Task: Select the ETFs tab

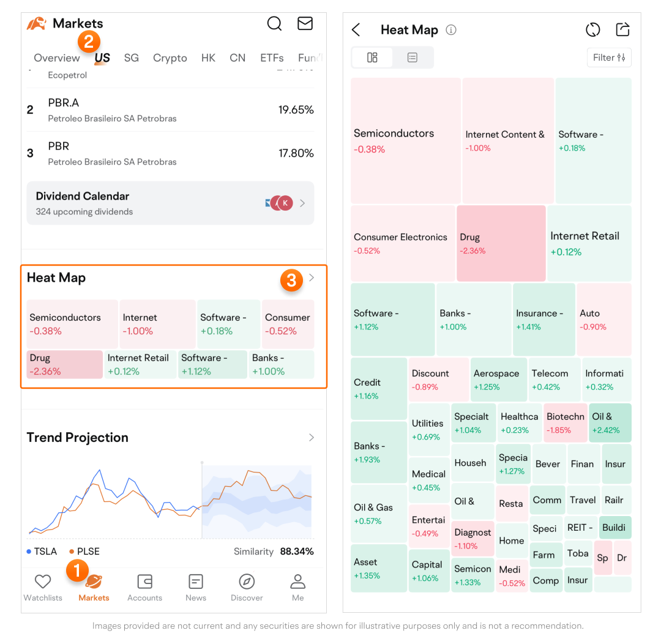Action: 272,58
